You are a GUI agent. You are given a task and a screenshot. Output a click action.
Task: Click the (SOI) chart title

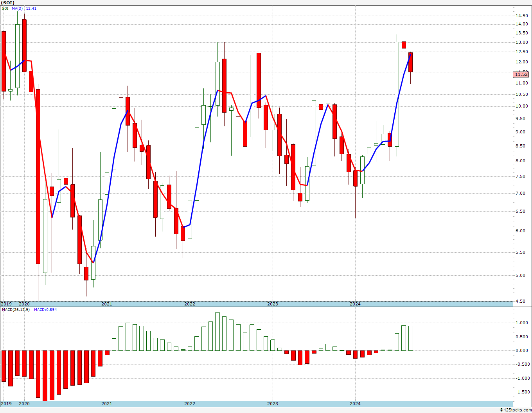pos(8,3)
